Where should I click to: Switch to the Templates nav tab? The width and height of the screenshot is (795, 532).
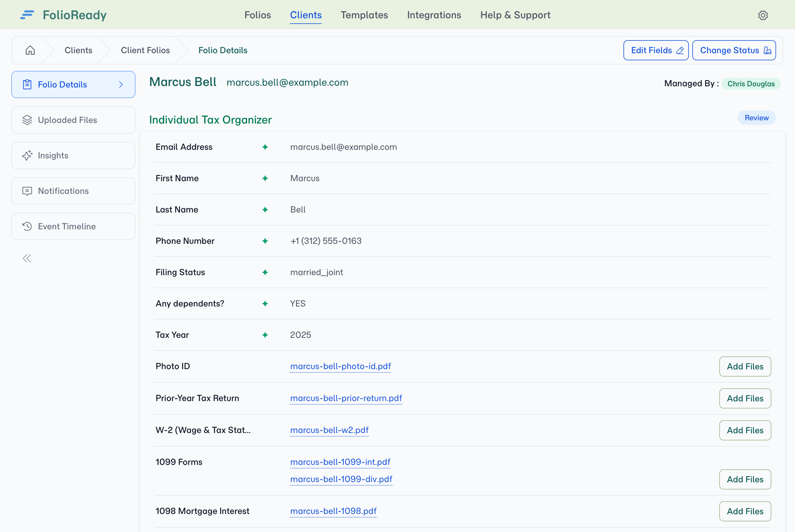pyautogui.click(x=364, y=15)
